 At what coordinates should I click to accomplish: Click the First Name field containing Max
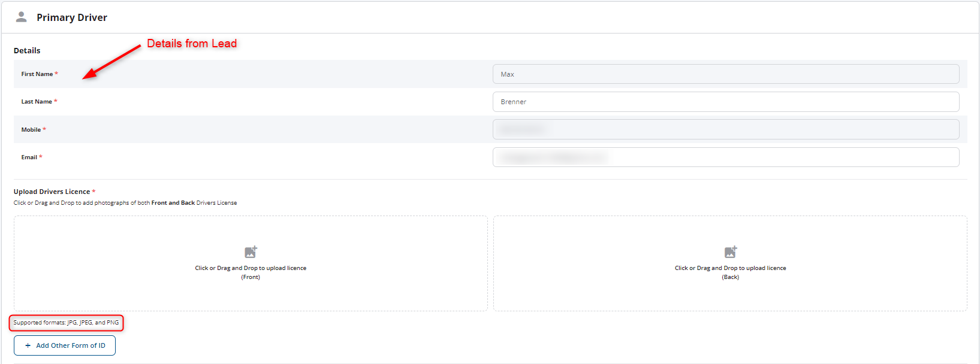726,74
